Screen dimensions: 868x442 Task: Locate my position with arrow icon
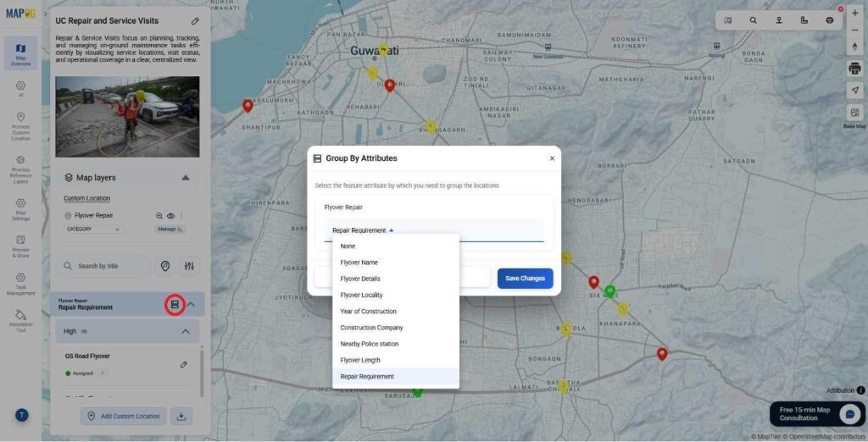coord(854,90)
